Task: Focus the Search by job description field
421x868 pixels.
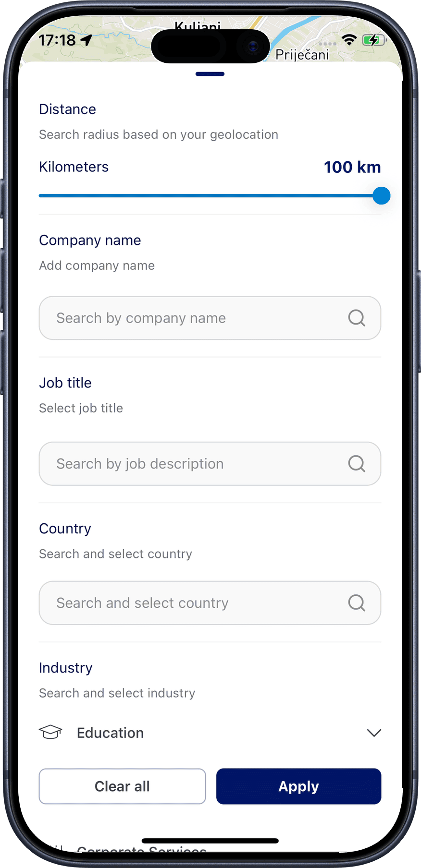Action: (192, 464)
